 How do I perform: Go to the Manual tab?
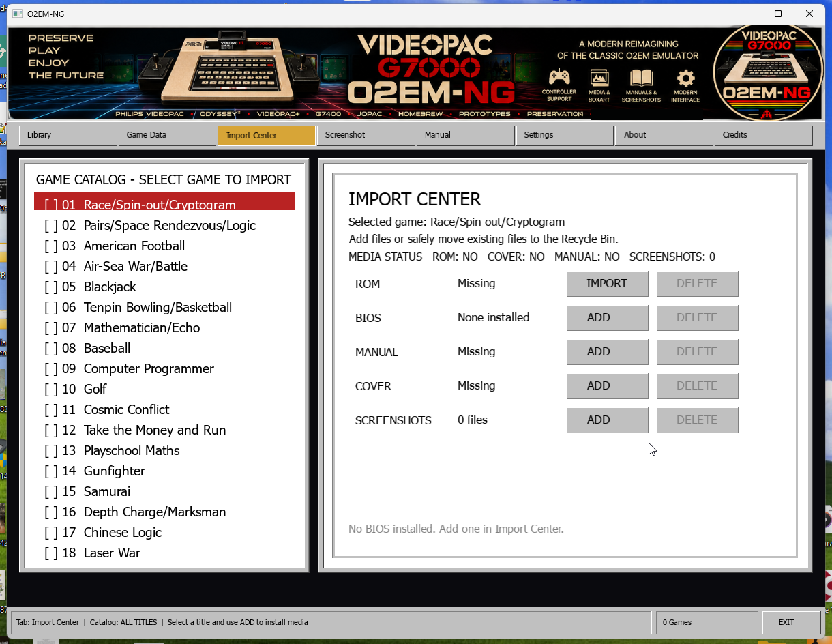[465, 135]
